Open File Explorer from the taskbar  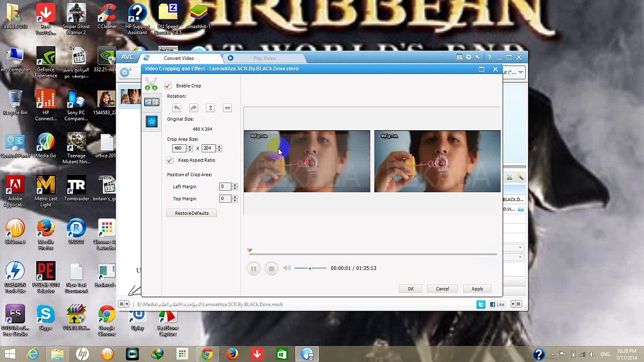pos(57,354)
